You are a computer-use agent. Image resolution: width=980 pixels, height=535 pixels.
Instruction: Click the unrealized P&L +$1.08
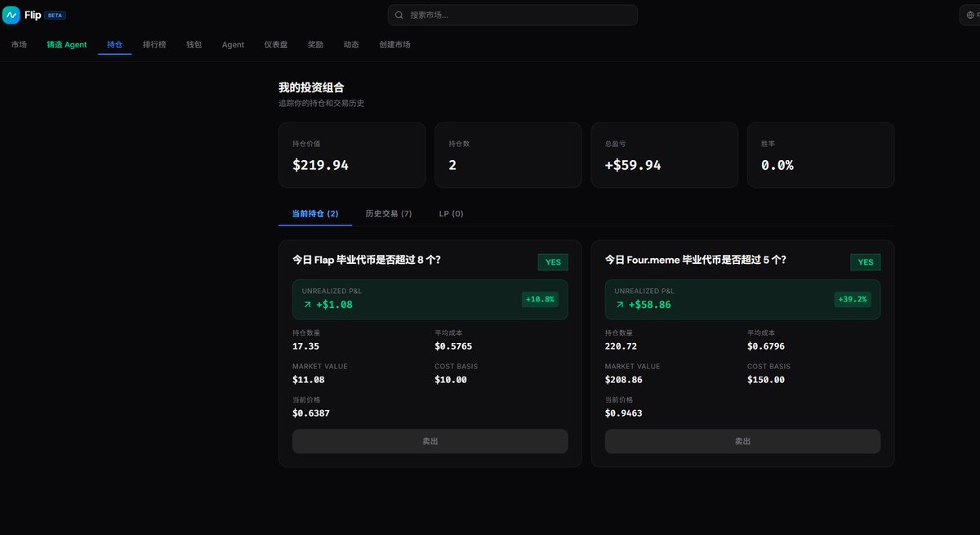tap(334, 305)
